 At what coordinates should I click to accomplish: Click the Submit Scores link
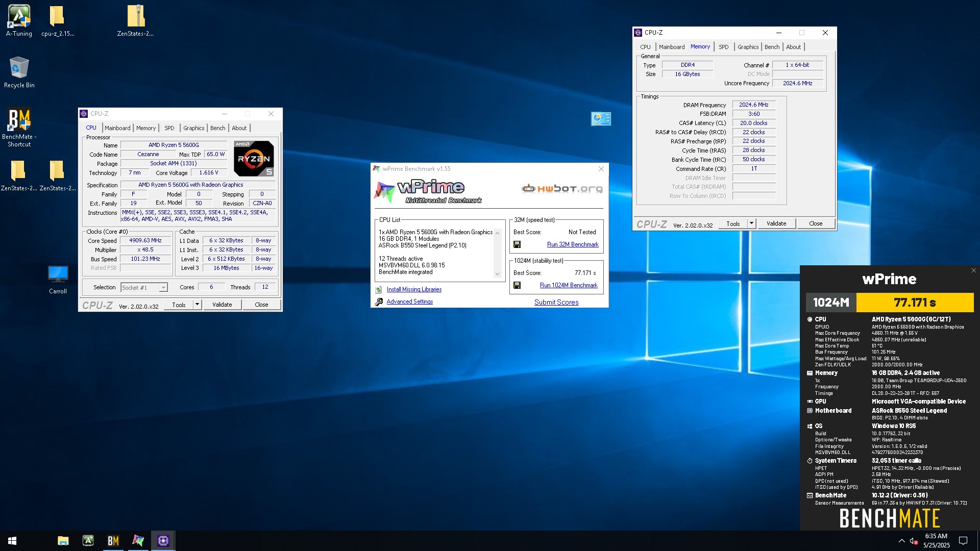coord(556,302)
